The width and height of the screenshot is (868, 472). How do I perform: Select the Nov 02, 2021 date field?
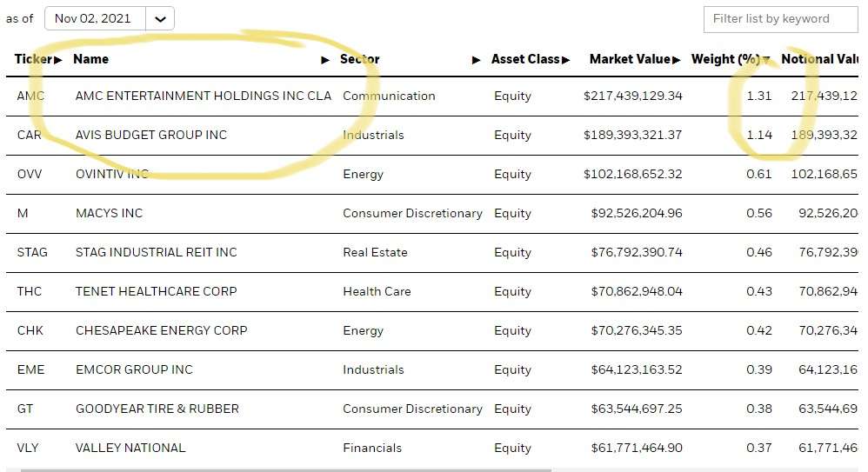pos(95,19)
